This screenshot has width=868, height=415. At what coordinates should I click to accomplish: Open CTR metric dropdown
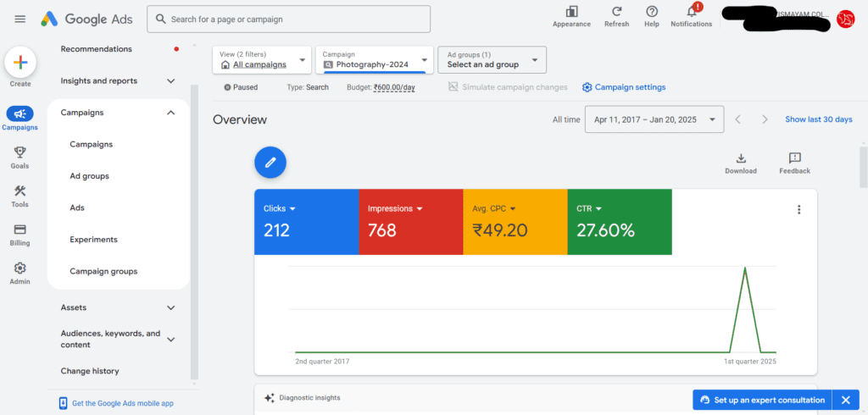coord(591,208)
